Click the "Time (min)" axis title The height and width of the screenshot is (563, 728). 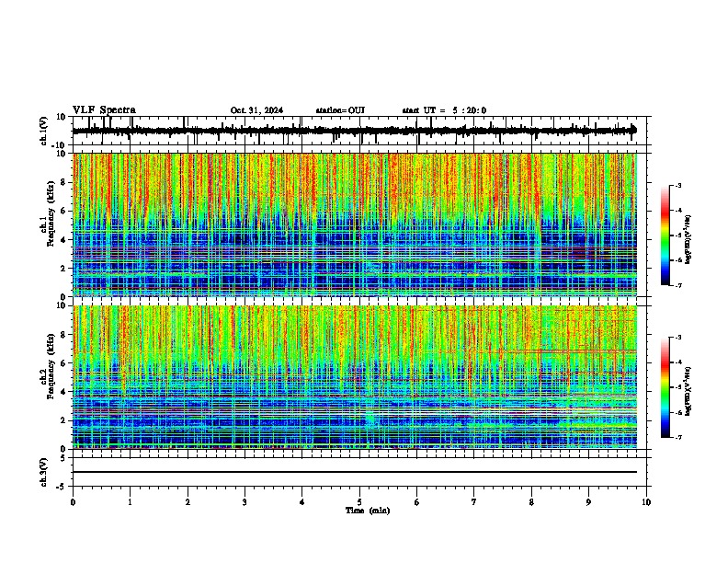click(368, 511)
